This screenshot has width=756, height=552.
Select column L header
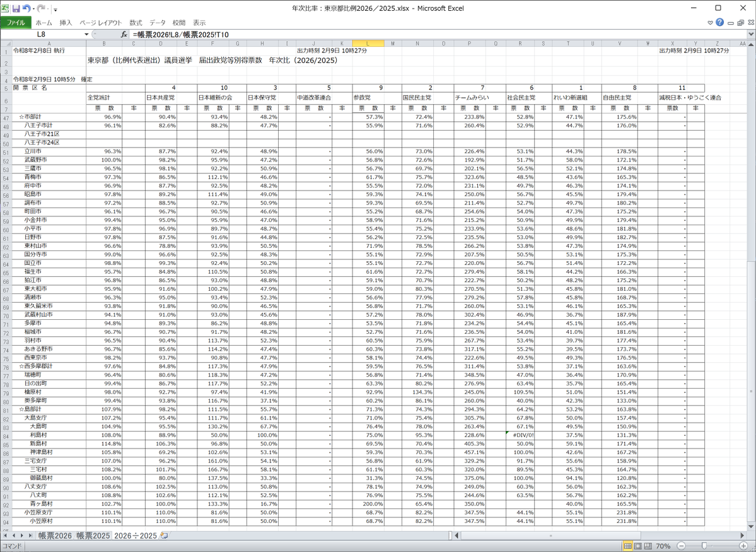[368, 44]
